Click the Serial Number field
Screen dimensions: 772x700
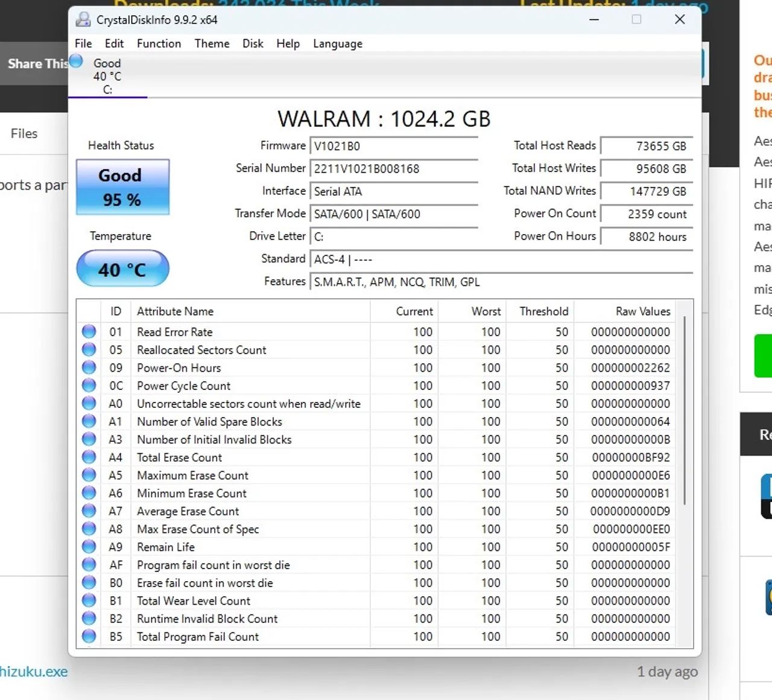click(x=394, y=168)
